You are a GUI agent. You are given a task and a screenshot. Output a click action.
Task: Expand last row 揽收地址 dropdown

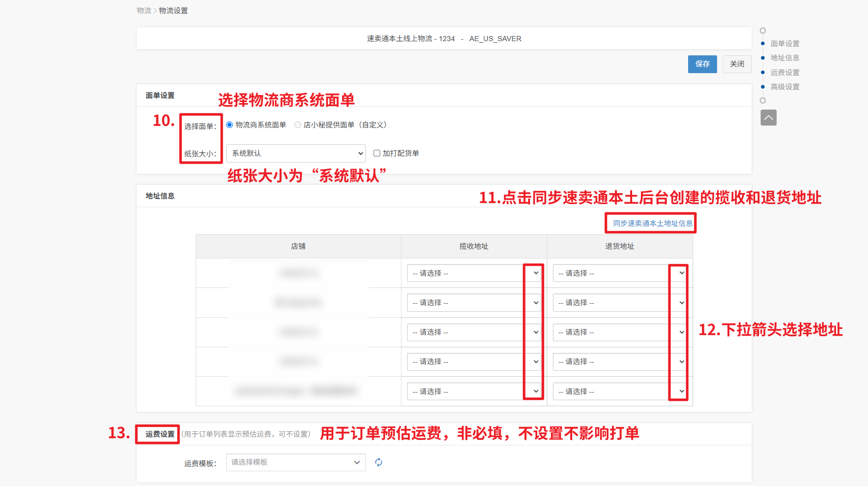click(474, 392)
